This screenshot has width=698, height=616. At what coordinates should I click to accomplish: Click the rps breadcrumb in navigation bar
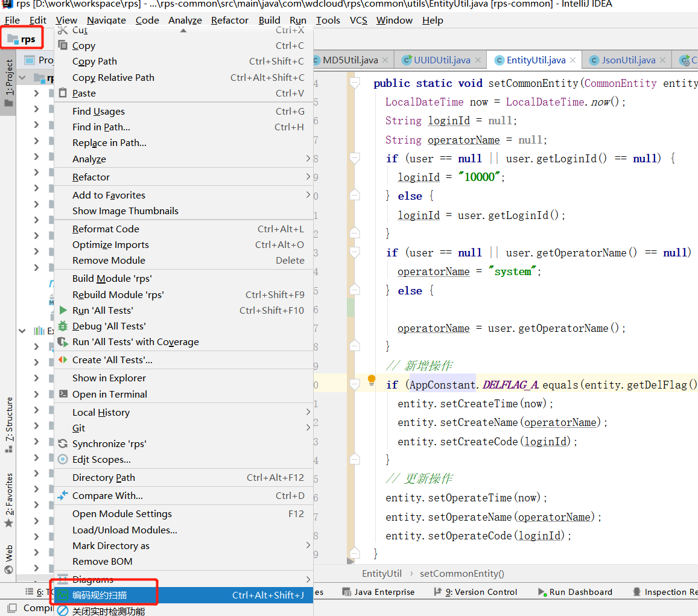point(28,39)
